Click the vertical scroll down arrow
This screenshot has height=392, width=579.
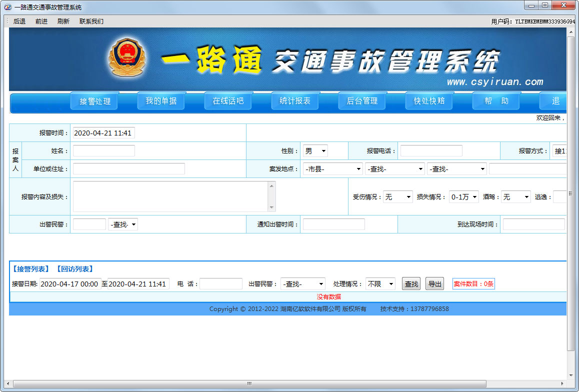[571, 375]
